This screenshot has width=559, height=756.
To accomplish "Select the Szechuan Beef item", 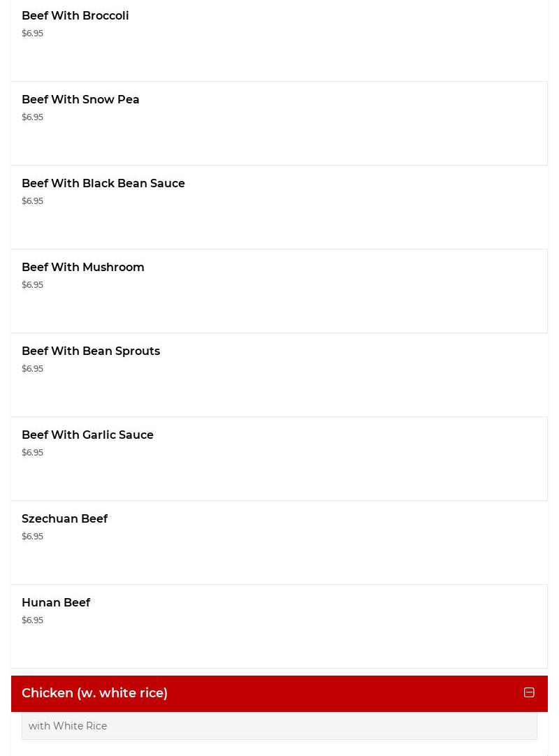I will (64, 518).
